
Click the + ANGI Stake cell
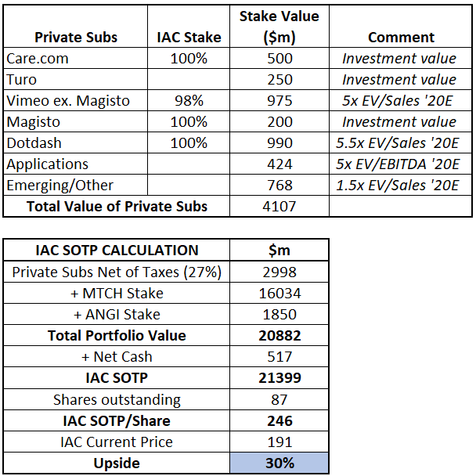point(117,314)
